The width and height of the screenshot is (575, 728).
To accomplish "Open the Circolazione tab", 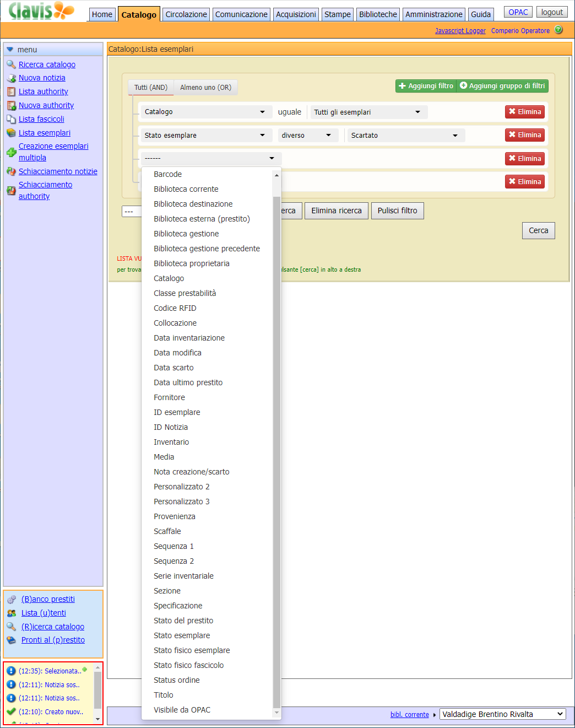I will [x=186, y=14].
